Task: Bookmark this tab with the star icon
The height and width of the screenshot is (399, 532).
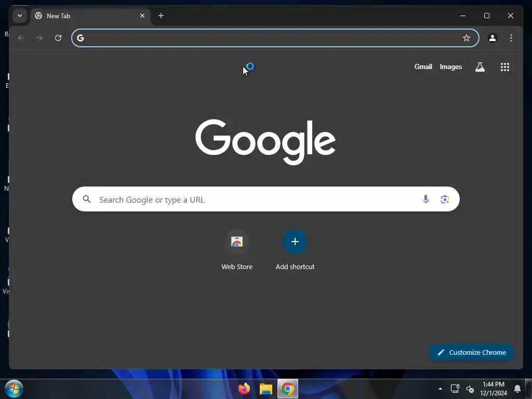Action: coord(467,38)
